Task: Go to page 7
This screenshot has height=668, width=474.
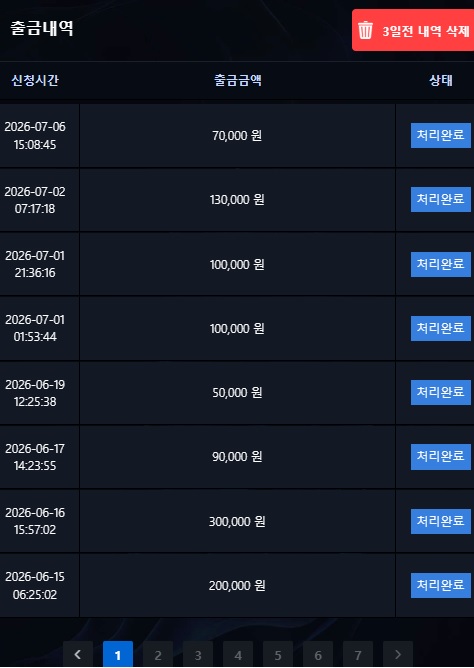Action: point(358,654)
